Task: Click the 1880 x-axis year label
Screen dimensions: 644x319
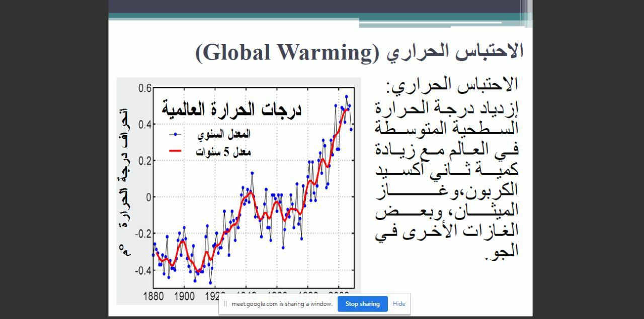Action: pos(153,296)
